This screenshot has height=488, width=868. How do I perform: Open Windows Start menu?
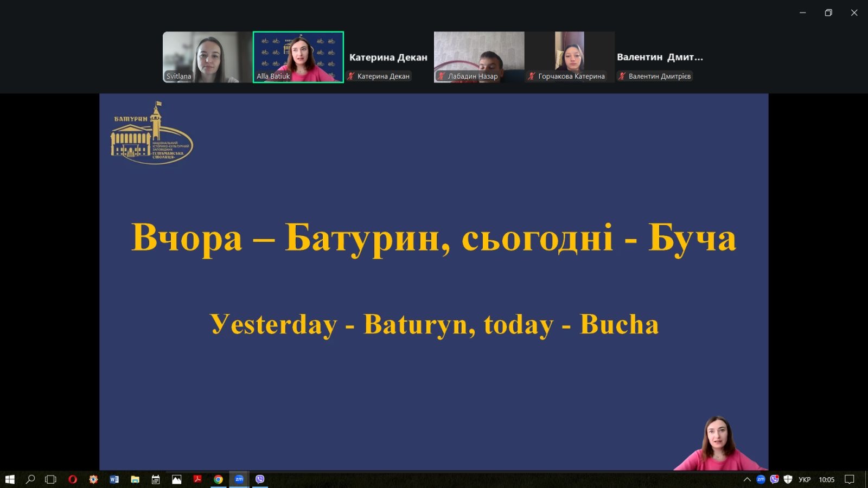(x=10, y=479)
